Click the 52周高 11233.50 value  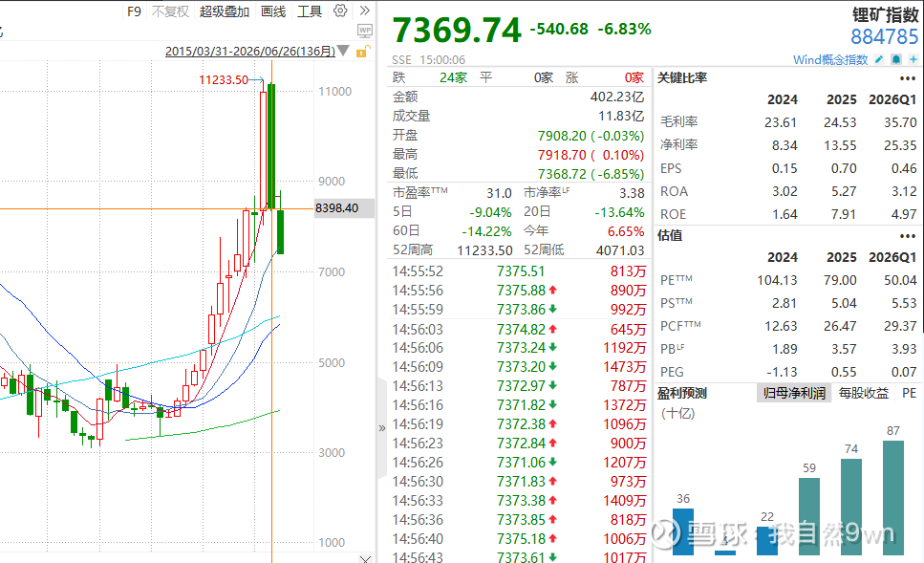click(x=484, y=250)
